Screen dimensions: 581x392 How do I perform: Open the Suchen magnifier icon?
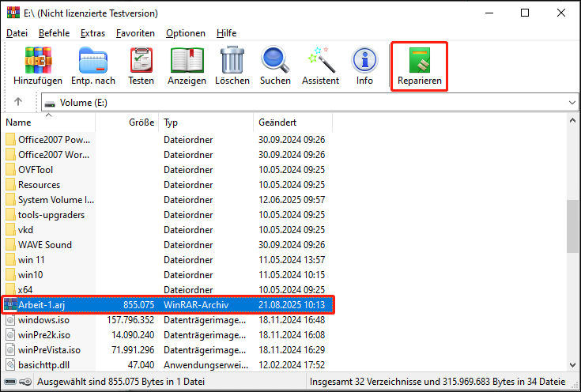coord(275,59)
